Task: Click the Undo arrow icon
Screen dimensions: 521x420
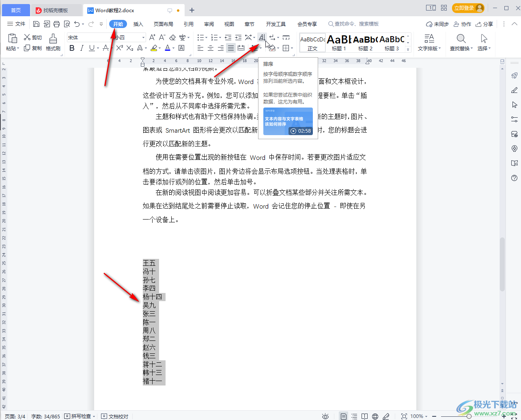Action: point(77,24)
